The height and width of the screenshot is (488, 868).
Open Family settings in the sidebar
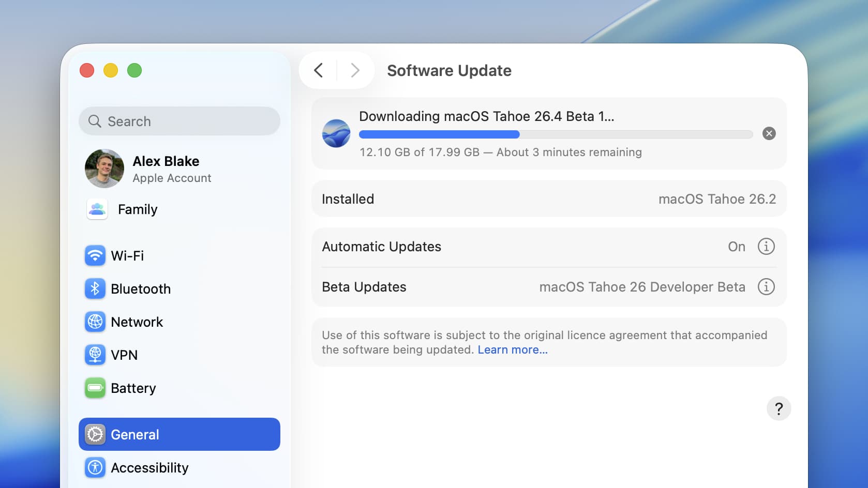(137, 209)
